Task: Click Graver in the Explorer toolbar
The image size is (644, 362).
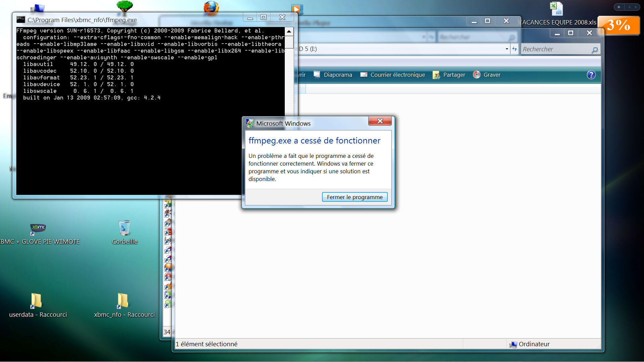Action: pos(487,75)
